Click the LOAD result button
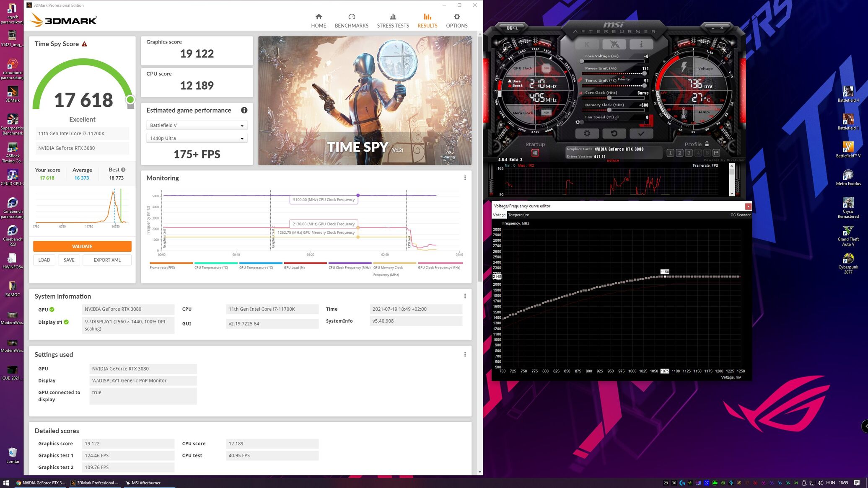This screenshot has height=488, width=868. [44, 260]
